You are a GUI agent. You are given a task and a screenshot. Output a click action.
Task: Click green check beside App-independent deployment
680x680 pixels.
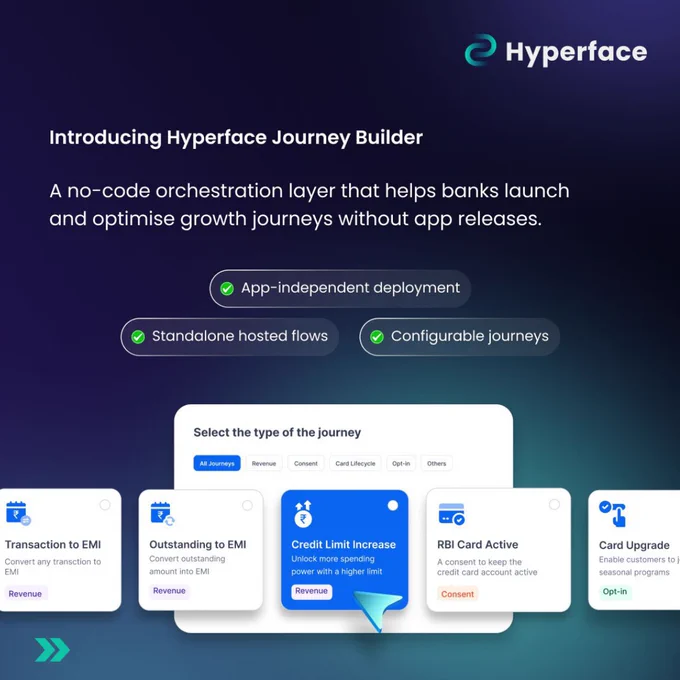[x=227, y=288]
